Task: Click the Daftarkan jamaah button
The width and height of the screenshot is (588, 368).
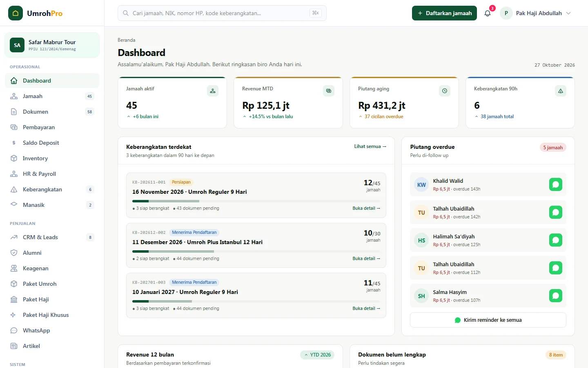Action: 444,13
